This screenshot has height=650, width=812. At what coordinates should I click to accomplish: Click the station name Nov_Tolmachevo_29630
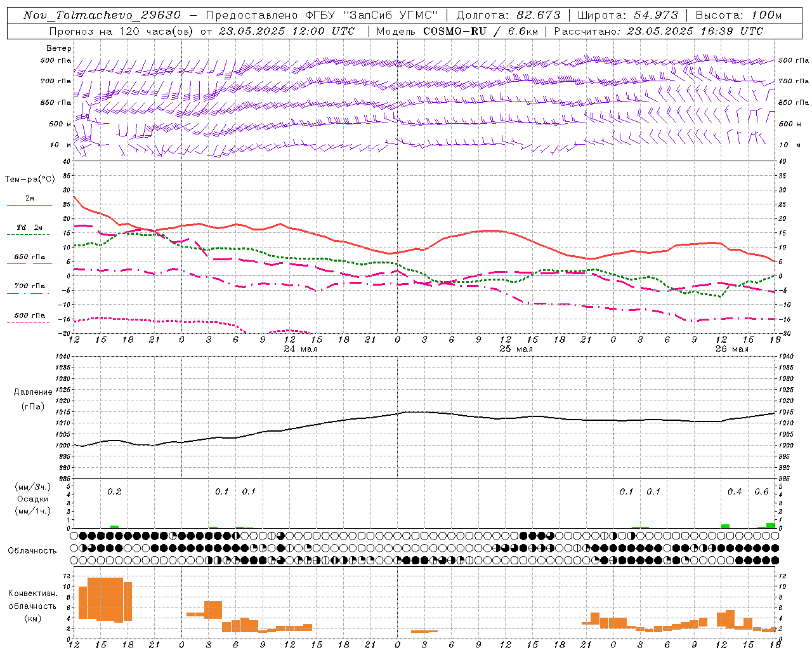click(x=102, y=15)
